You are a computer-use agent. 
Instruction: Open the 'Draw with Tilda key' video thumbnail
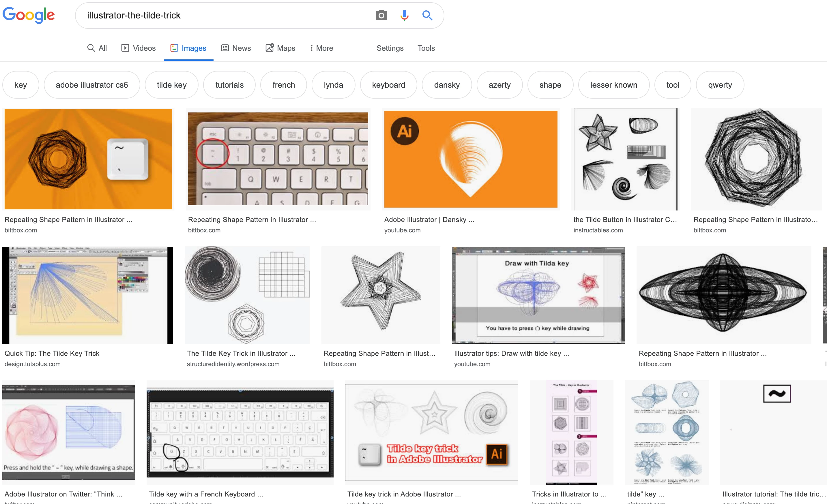[538, 295]
